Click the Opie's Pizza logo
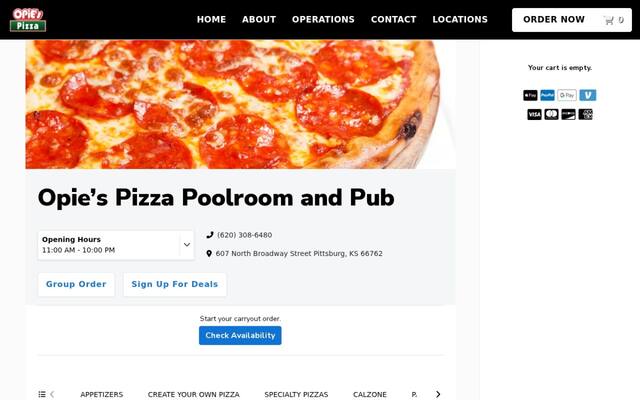 [28, 20]
